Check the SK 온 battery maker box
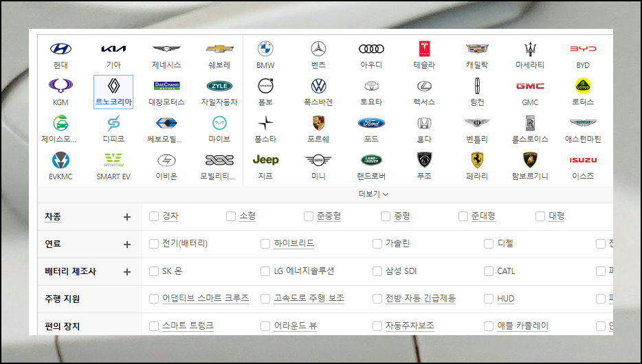The width and height of the screenshot is (642, 364). (154, 271)
